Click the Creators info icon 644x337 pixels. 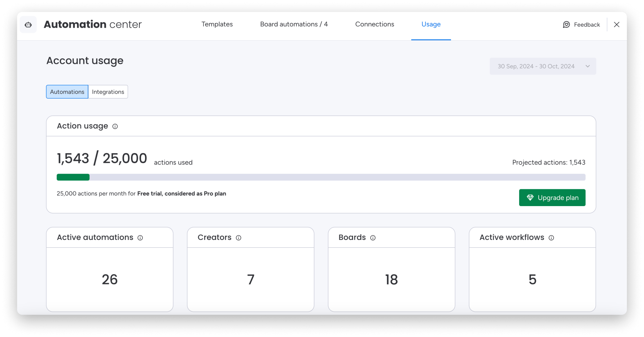(239, 238)
